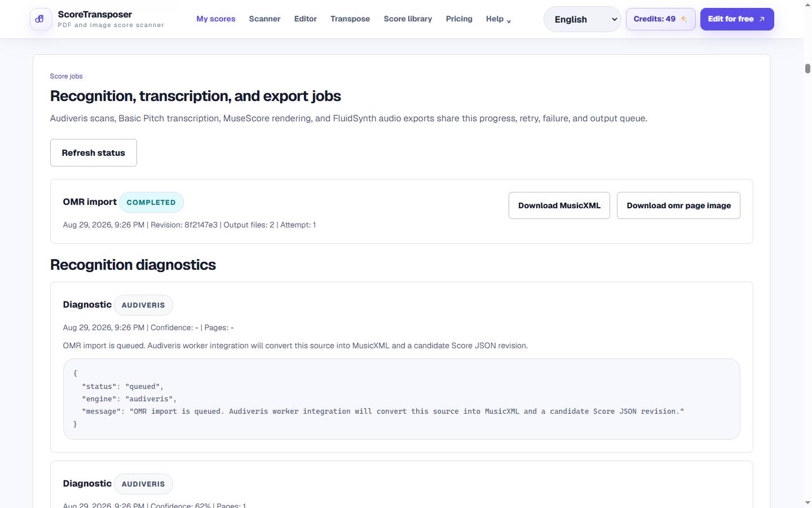The image size is (812, 508).
Task: Click the 'OMR import is queued' description text
Action: (x=295, y=345)
